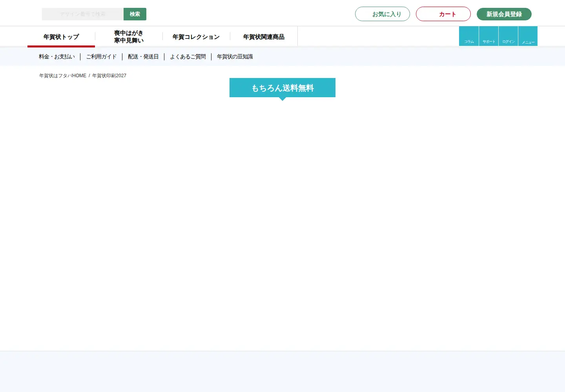Select the 年賀状関連商品 tab
Screen dimensions: 565x392
[264, 37]
